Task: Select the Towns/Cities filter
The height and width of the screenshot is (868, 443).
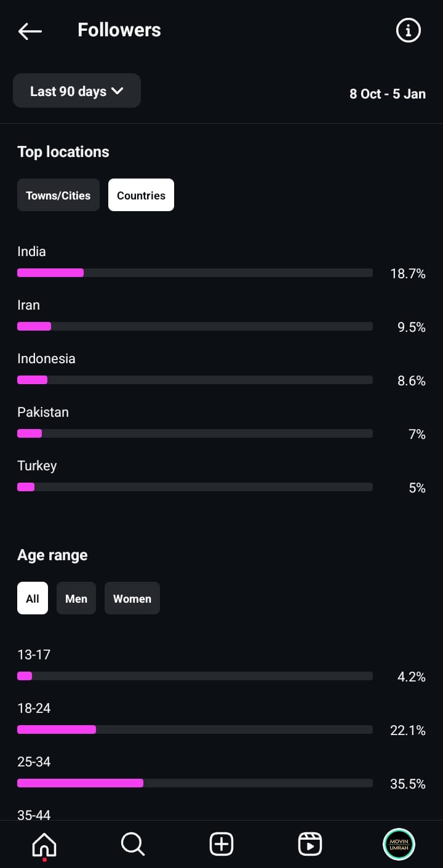Action: point(58,195)
